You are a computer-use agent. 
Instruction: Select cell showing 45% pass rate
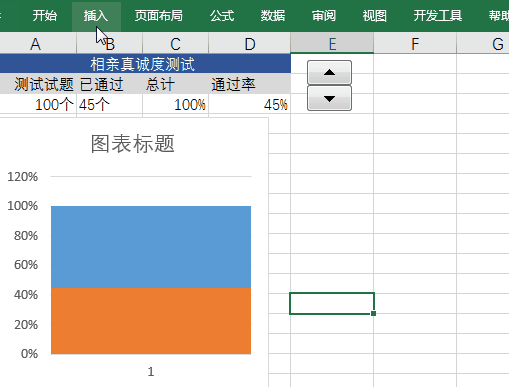coord(250,104)
